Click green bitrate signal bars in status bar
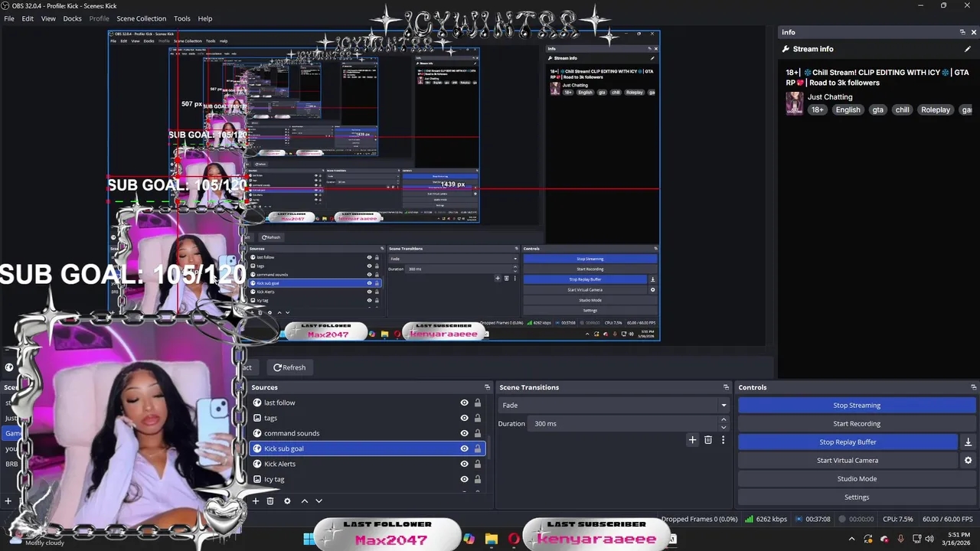The width and height of the screenshot is (980, 551). [749, 519]
